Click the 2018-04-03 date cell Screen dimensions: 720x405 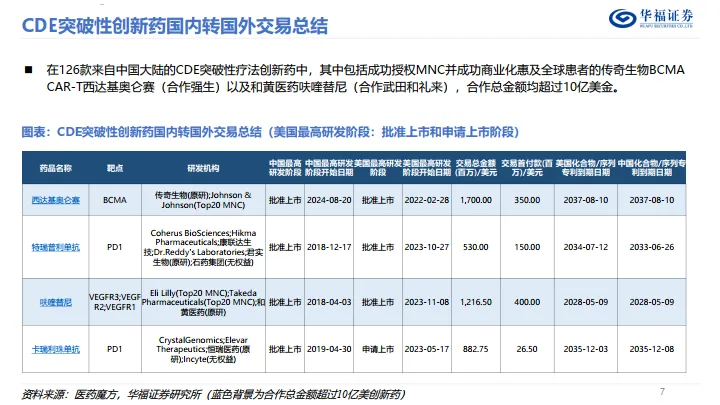(329, 302)
